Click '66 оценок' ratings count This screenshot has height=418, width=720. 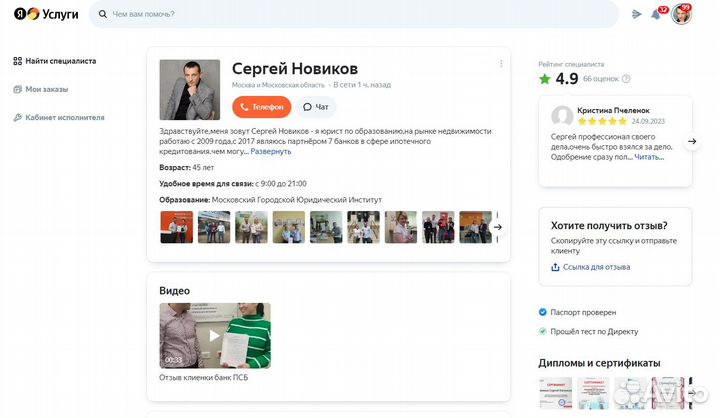click(x=601, y=79)
